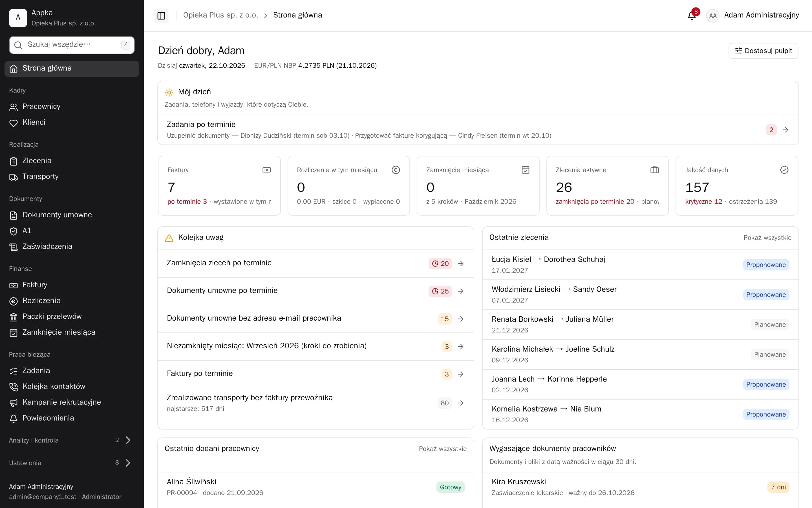Open Transporty in the sidebar
812x508 pixels.
pos(72,177)
